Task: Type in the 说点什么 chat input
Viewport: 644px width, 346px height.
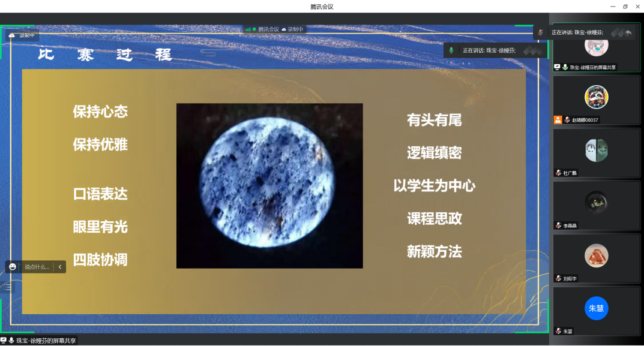Action: [37, 267]
